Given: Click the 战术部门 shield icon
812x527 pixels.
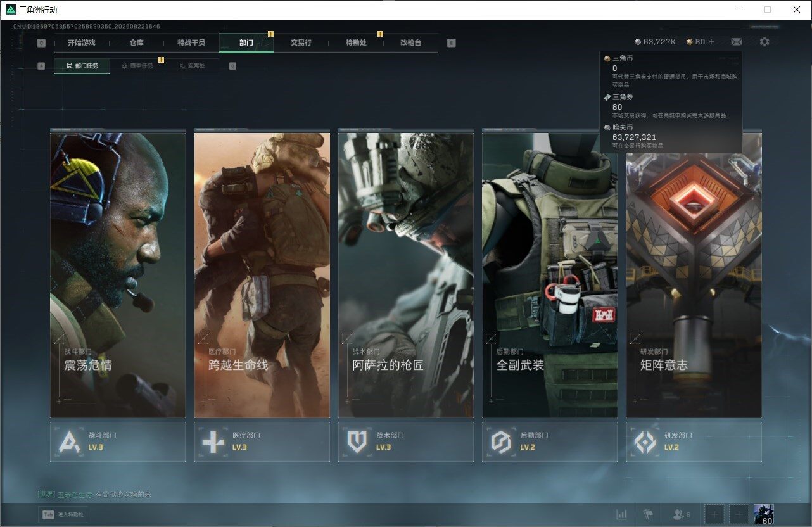Looking at the screenshot, I should pos(357,441).
